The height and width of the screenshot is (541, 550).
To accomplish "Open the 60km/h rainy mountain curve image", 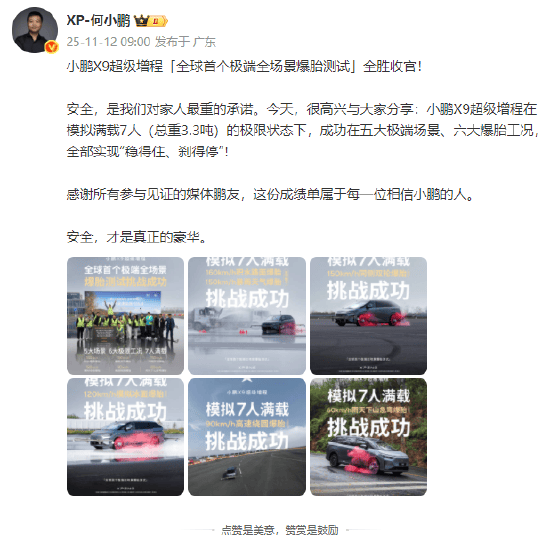I will click(368, 437).
